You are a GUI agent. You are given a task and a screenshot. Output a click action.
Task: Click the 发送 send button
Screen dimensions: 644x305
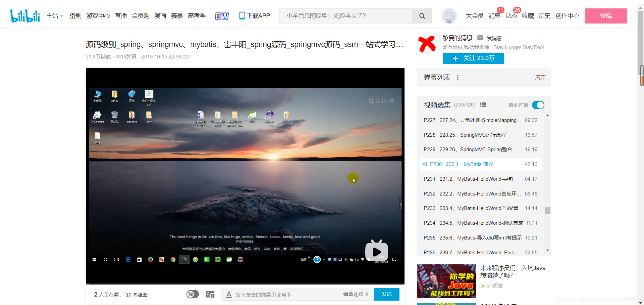click(x=387, y=294)
